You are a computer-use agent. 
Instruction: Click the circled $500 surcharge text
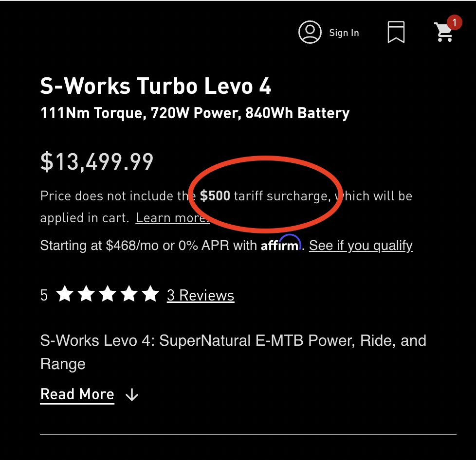[215, 195]
